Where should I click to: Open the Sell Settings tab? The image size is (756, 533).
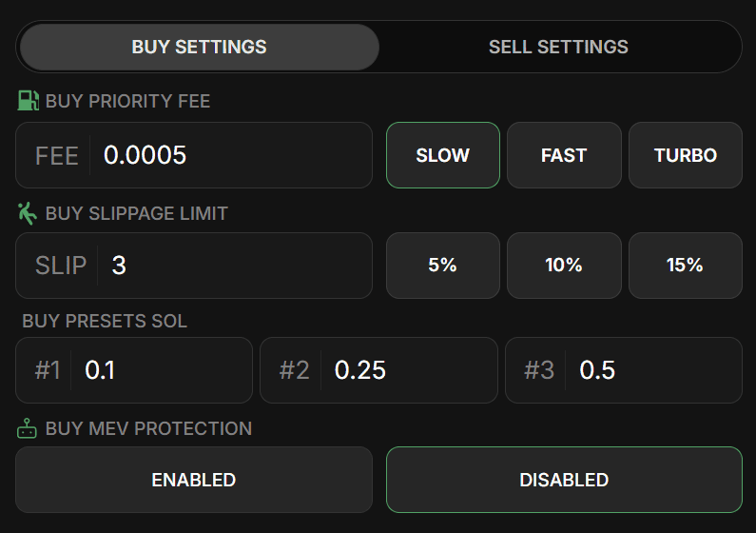point(558,48)
